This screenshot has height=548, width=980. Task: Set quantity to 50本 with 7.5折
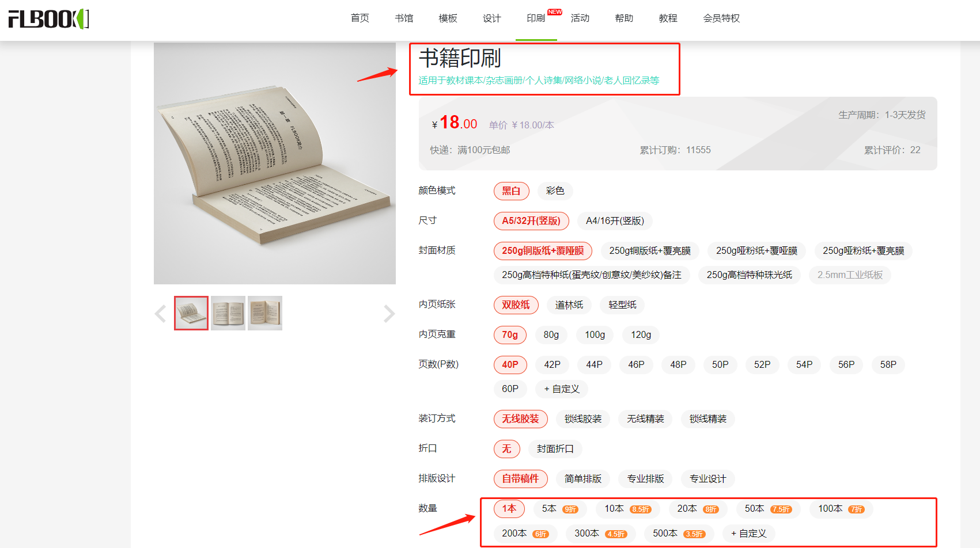click(769, 509)
